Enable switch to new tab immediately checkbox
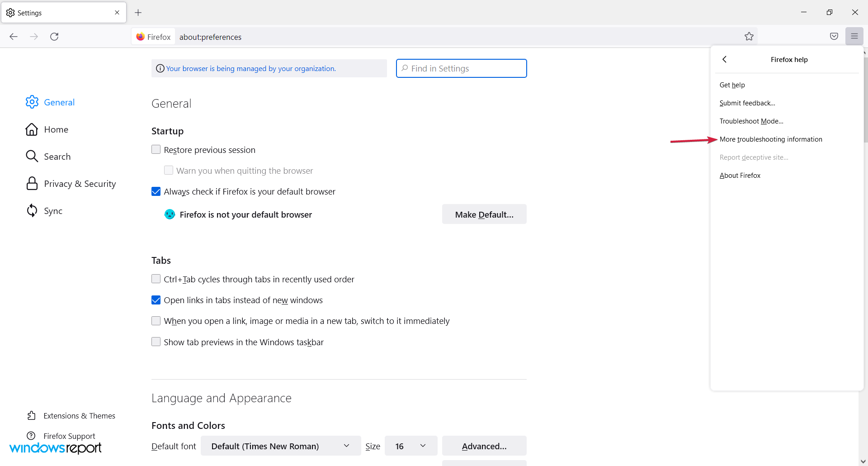The width and height of the screenshot is (868, 466). (156, 321)
